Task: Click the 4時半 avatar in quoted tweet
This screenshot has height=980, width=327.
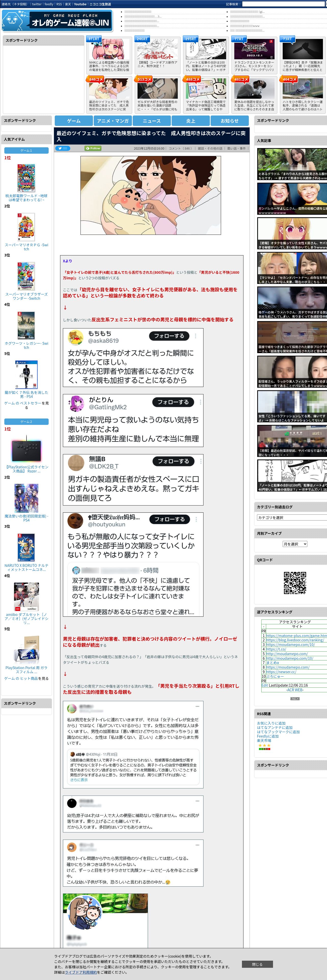Action: tap(72, 754)
